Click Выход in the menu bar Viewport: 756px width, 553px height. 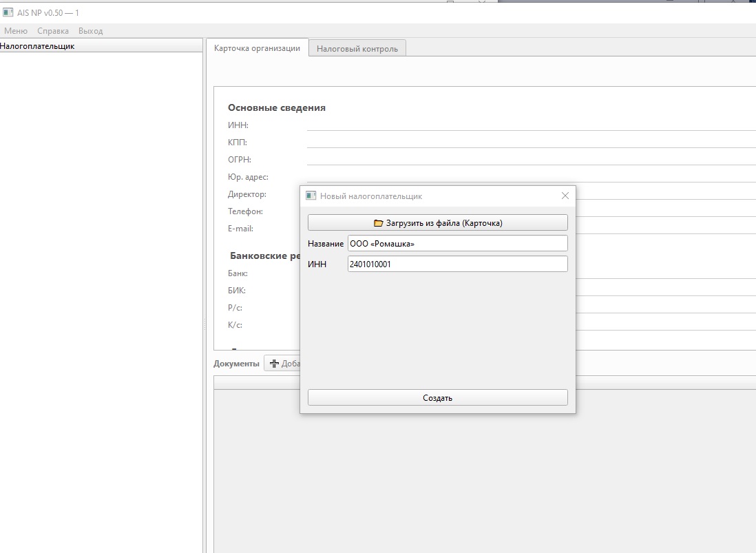(x=90, y=31)
